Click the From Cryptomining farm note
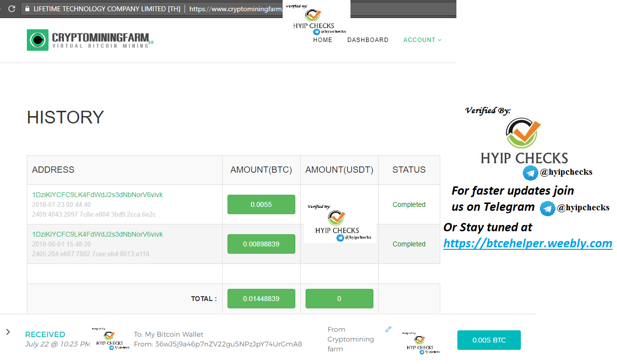Viewport: 617px width, 364px height. tap(351, 339)
